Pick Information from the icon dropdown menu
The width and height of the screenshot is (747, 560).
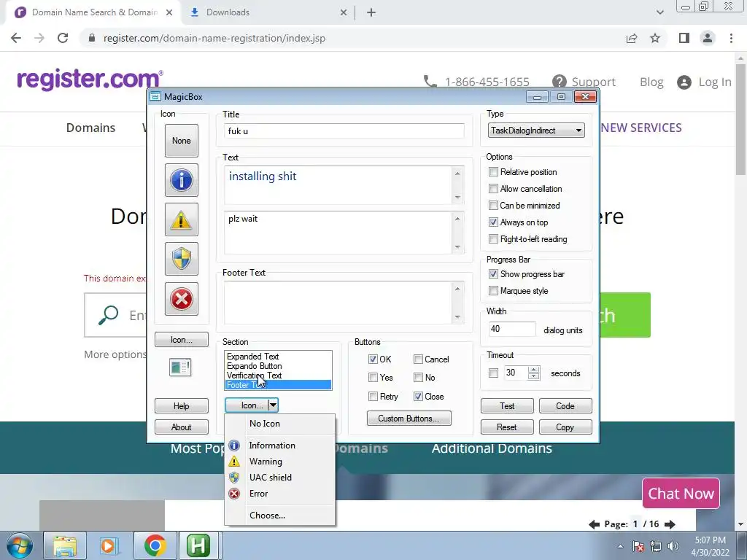point(279,446)
